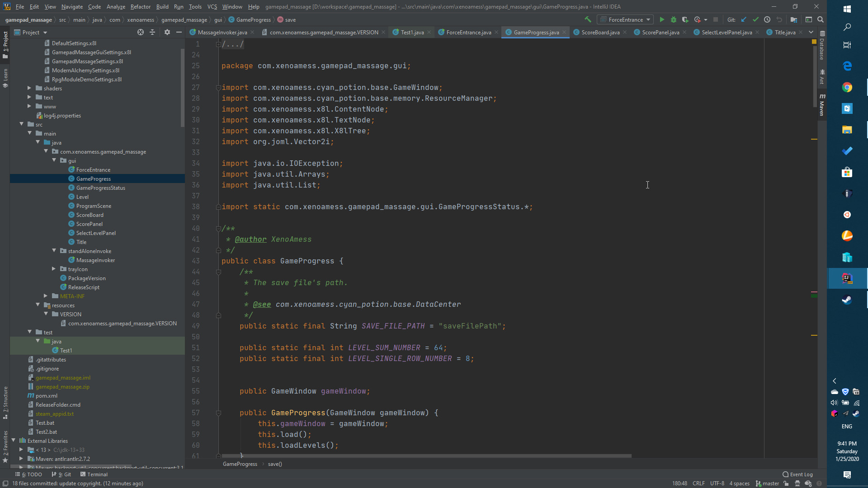Start debugging with the bug icon

[674, 19]
